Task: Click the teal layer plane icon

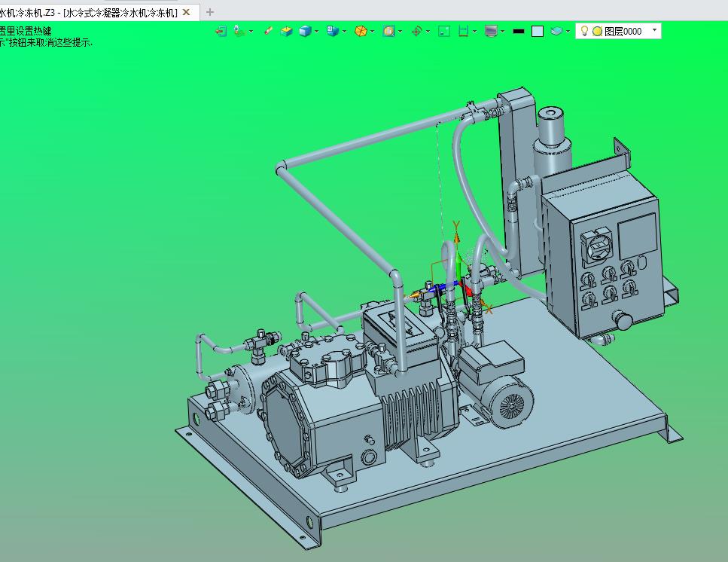Action: click(x=556, y=31)
